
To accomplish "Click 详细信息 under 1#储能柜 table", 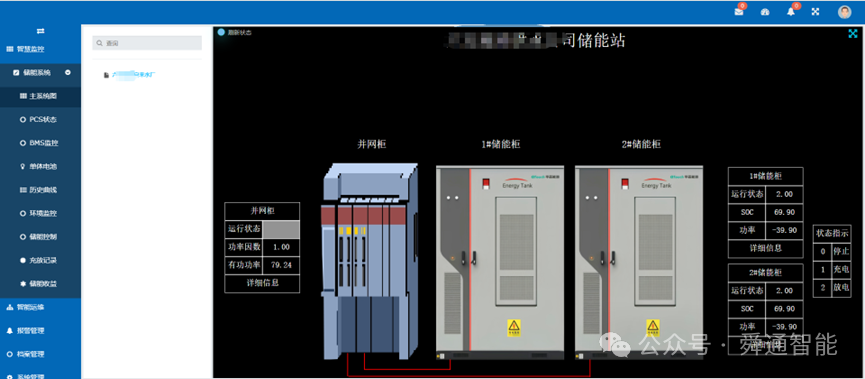I will [x=766, y=248].
